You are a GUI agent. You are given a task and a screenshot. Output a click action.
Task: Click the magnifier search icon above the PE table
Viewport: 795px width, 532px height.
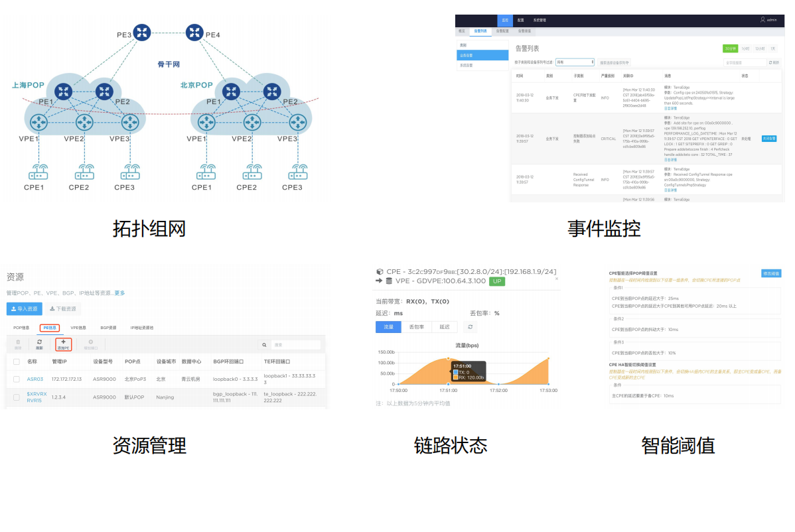(x=263, y=344)
